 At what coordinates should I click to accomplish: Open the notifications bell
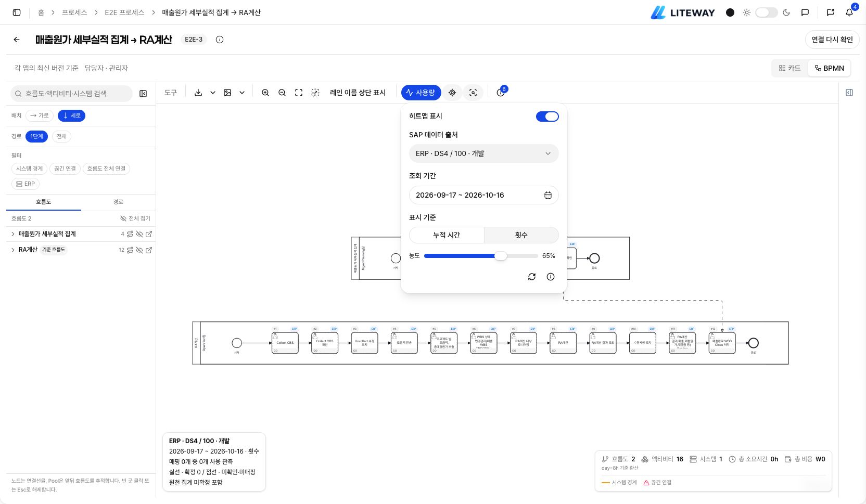click(849, 12)
